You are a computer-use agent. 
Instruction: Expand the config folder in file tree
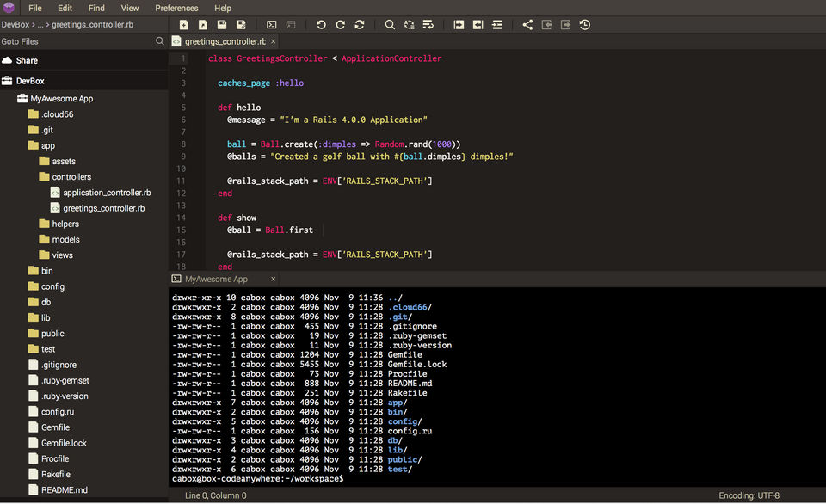tap(52, 286)
